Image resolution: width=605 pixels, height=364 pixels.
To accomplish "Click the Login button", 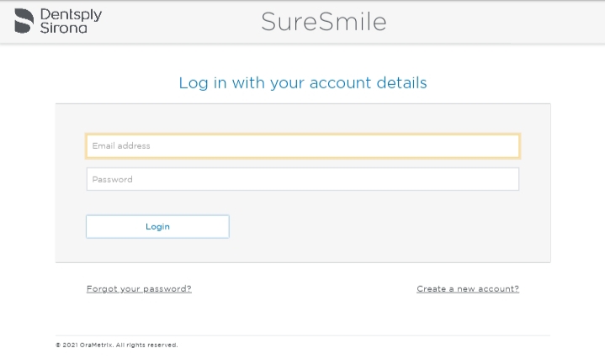I will (x=157, y=227).
